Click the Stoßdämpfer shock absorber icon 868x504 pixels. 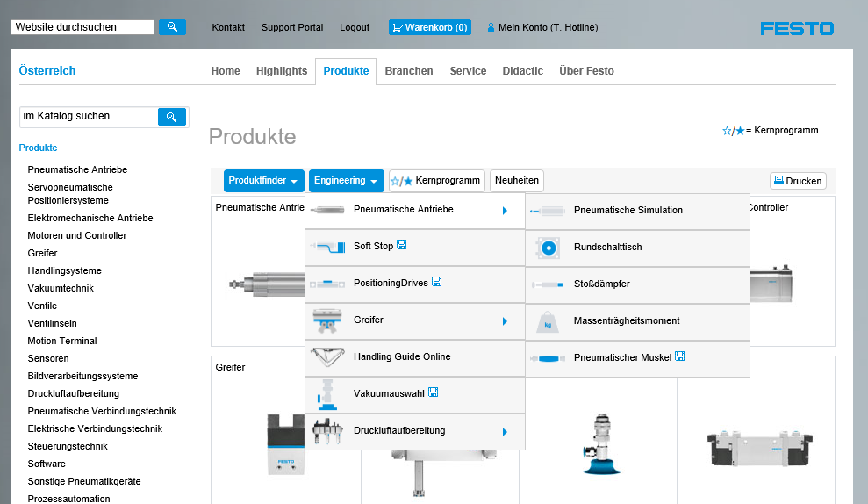click(x=548, y=284)
